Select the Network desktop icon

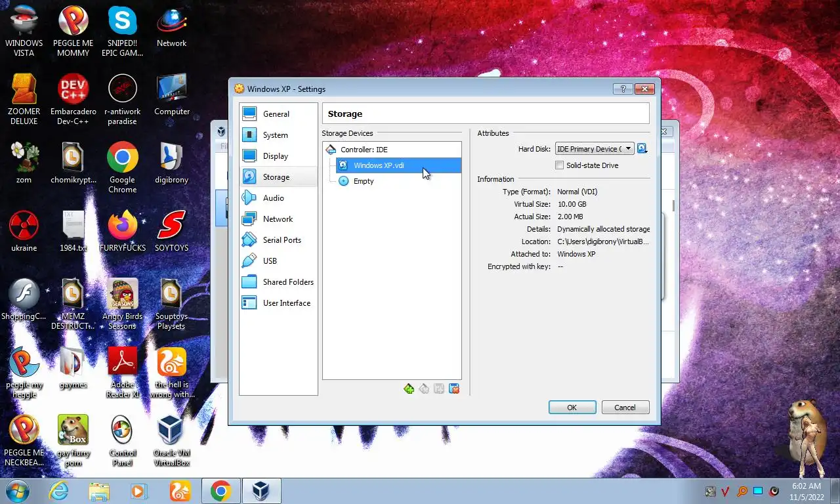click(172, 26)
